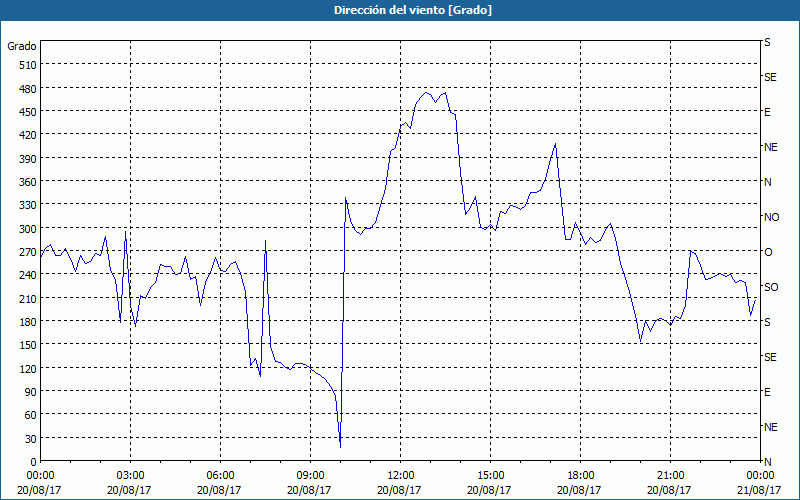Click the 03:00 time label

[x=130, y=476]
